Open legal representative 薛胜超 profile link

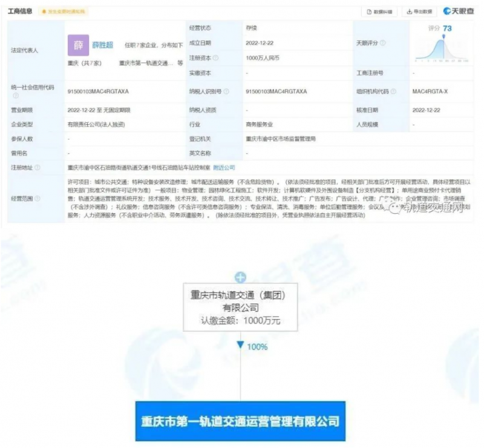[102, 45]
